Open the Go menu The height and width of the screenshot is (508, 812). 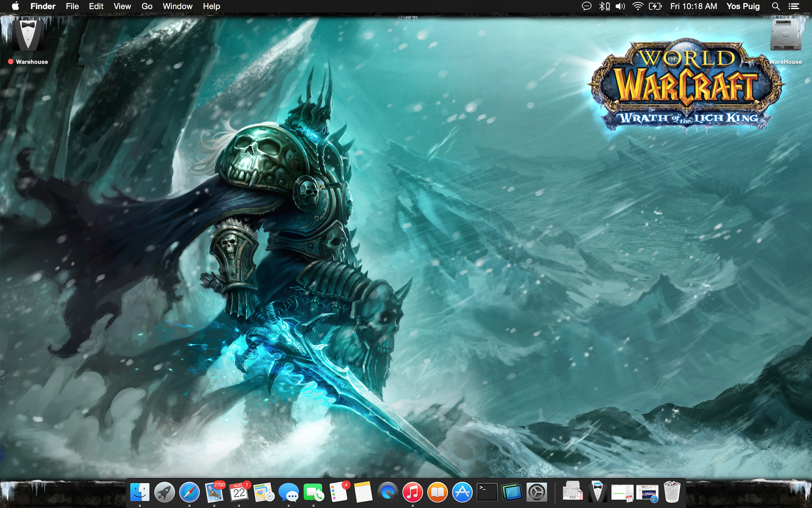click(147, 6)
